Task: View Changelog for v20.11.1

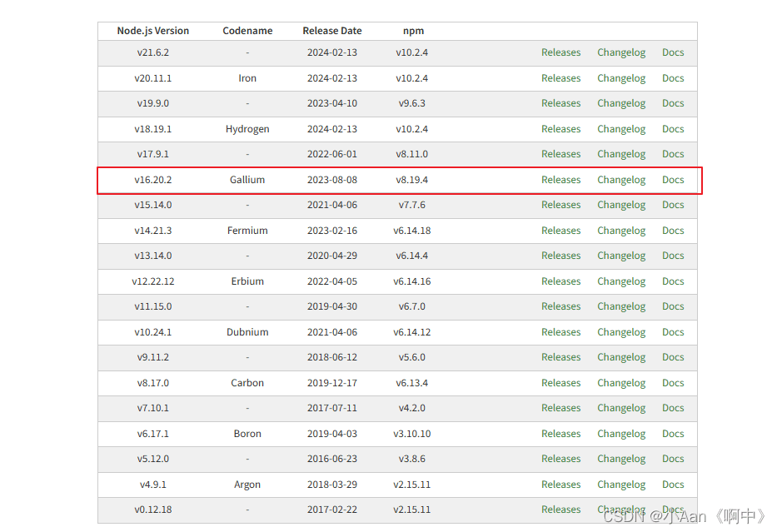Action: [x=621, y=78]
